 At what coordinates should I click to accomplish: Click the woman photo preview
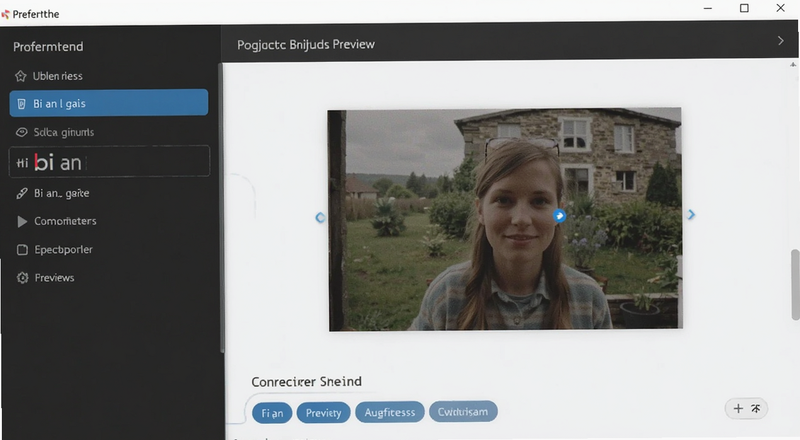click(x=505, y=219)
